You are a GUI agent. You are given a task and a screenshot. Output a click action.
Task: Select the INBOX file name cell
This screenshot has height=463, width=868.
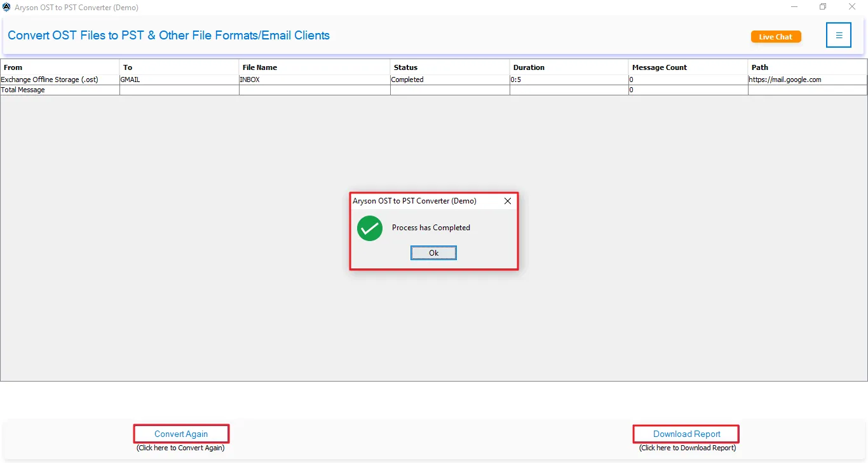tap(250, 79)
